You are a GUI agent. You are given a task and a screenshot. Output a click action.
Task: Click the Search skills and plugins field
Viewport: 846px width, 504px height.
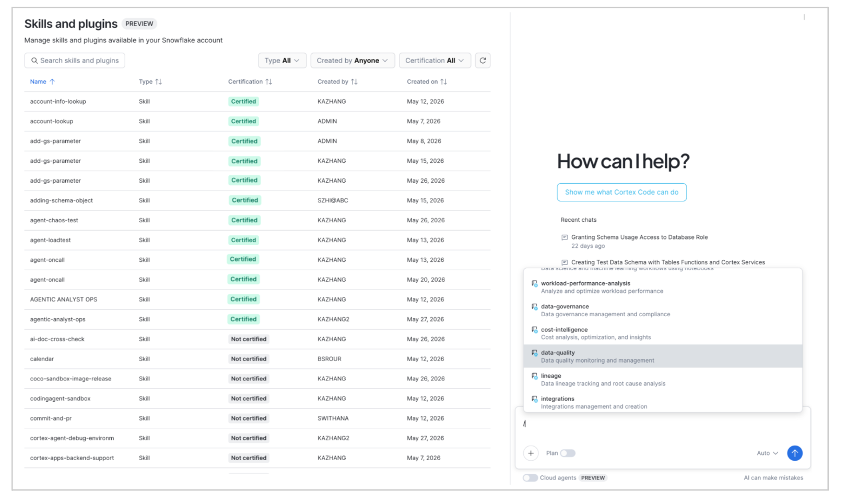click(75, 61)
